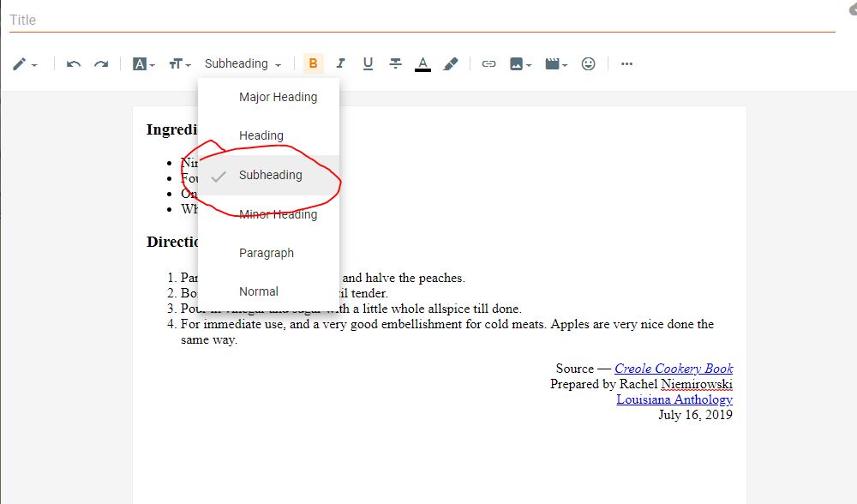Toggle Underline formatting
Image resolution: width=857 pixels, height=504 pixels.
tap(368, 64)
